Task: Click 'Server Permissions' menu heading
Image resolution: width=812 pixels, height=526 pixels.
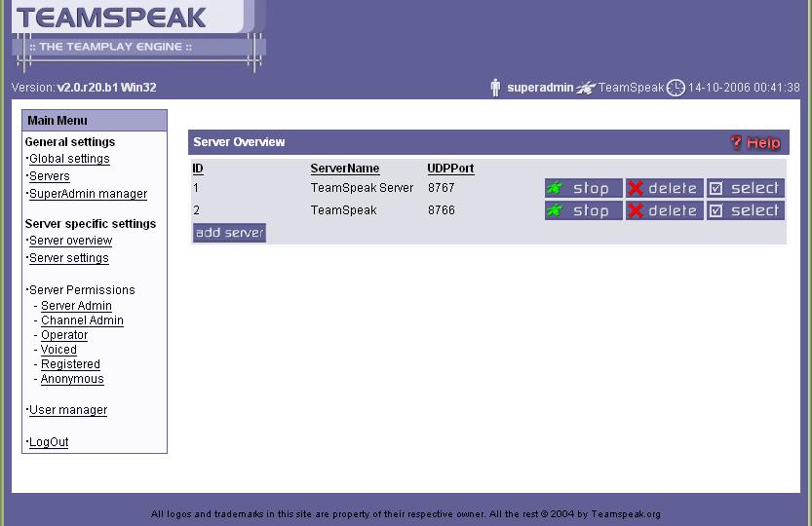Action: pyautogui.click(x=82, y=290)
